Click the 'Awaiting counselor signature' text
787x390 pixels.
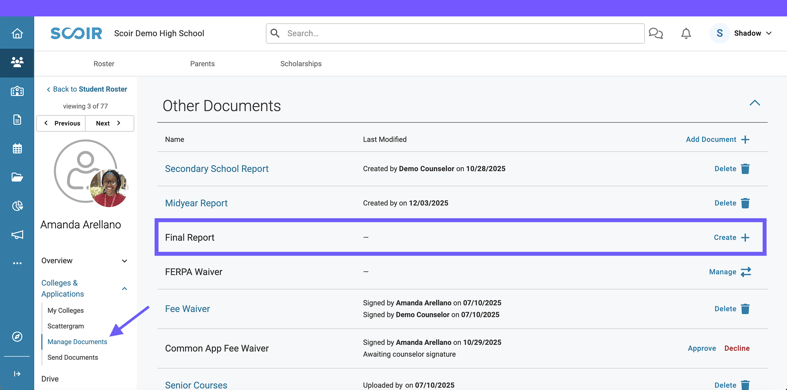point(409,354)
